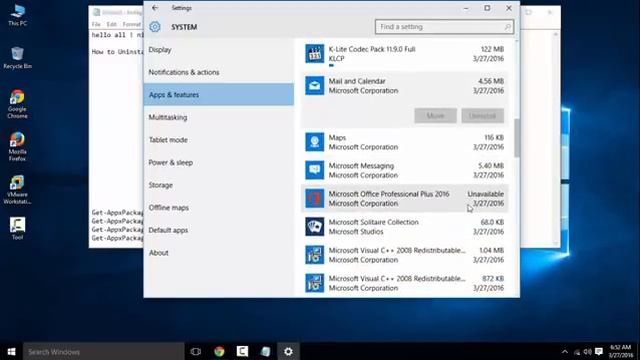Click the System gear icon in Settings header
This screenshot has height=360, width=640.
[155, 27]
